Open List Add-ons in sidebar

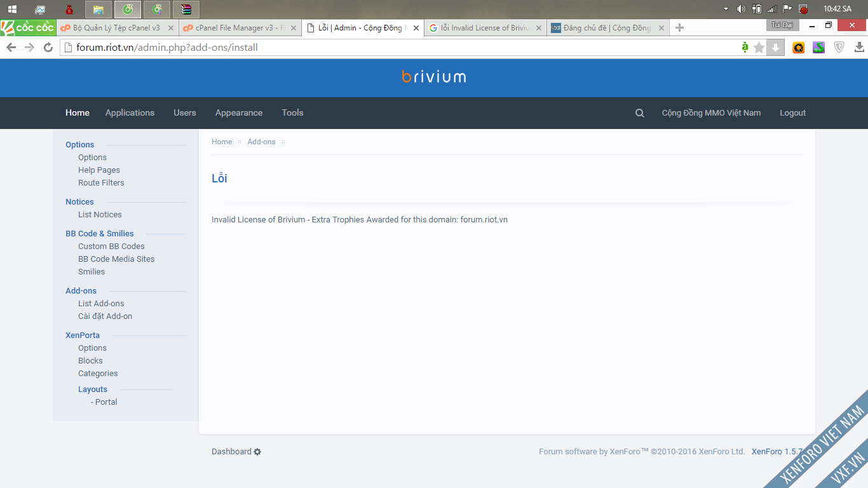[101, 304]
